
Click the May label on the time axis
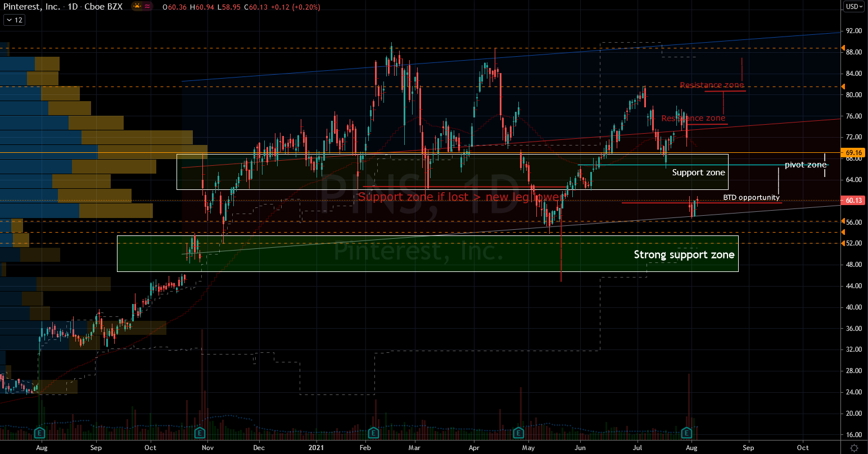pyautogui.click(x=528, y=448)
